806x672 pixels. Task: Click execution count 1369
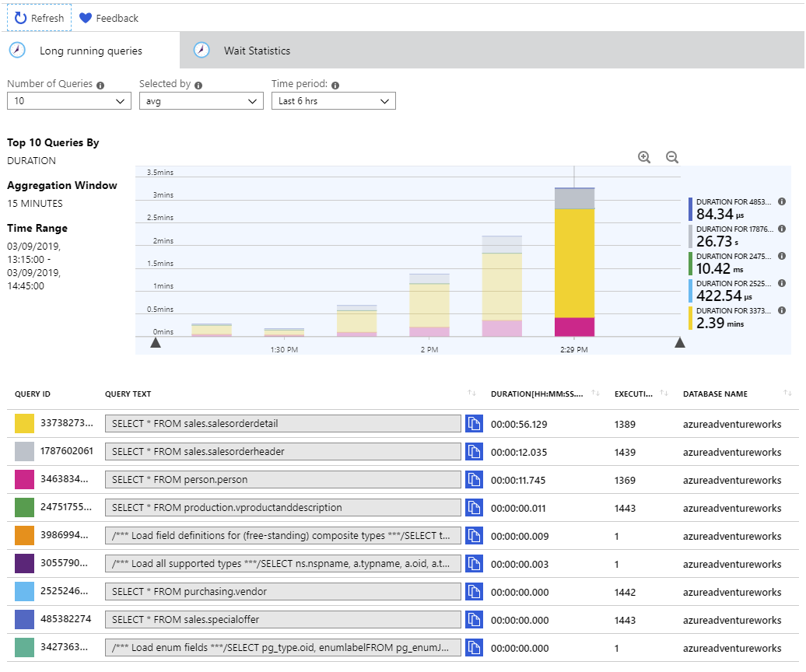pos(625,481)
